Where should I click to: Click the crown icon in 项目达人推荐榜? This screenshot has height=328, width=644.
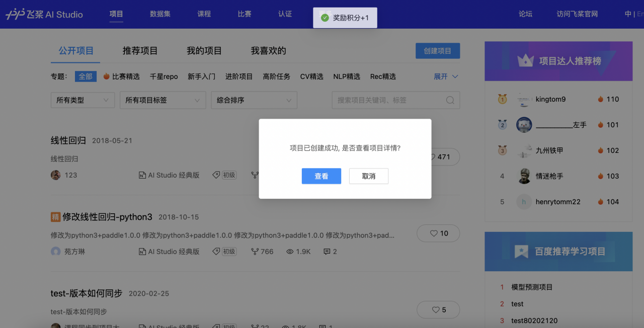pyautogui.click(x=525, y=61)
